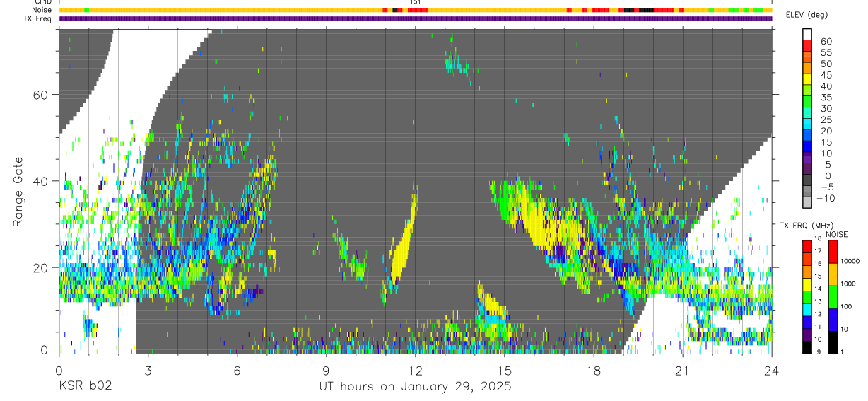Click the 'Range Gate' vertical axis title
868x401 pixels.
tap(19, 193)
